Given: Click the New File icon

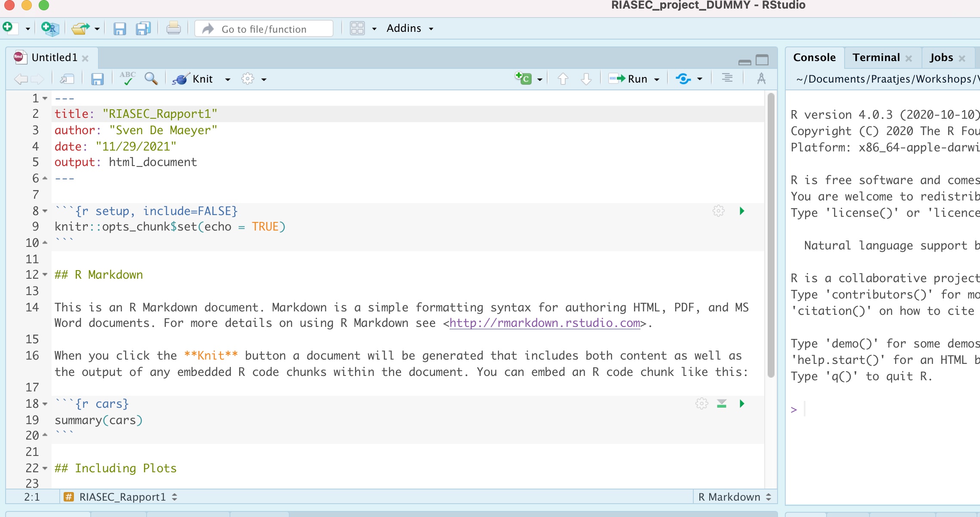Looking at the screenshot, I should click(x=10, y=28).
